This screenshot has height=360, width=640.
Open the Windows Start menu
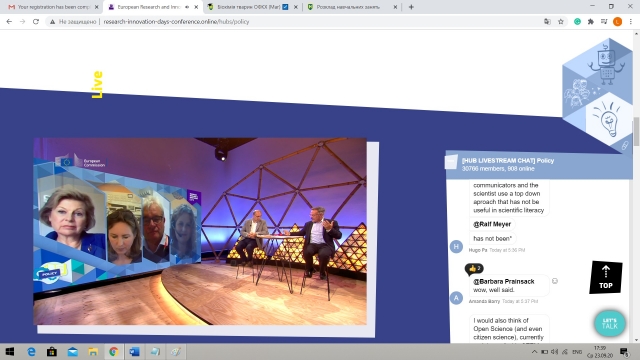pyautogui.click(x=9, y=351)
